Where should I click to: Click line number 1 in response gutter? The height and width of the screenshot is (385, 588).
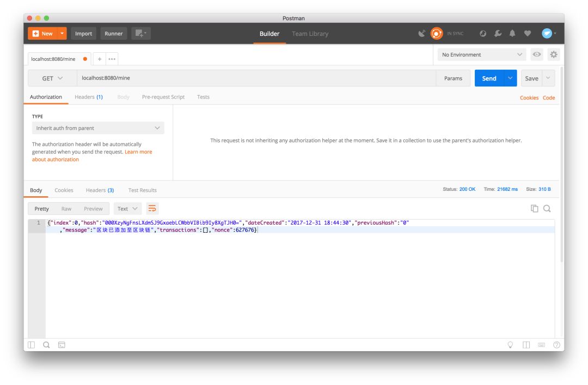click(x=38, y=223)
